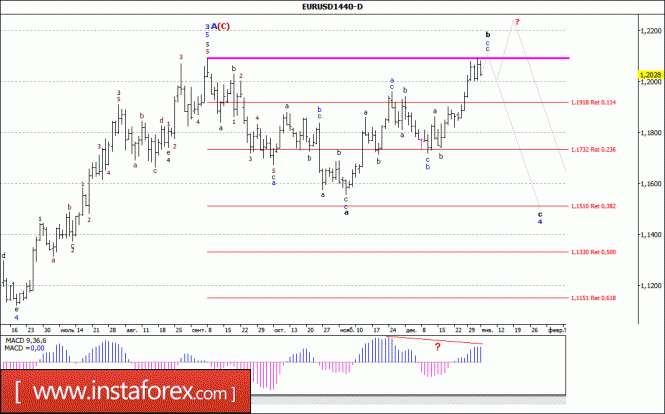
Task: Click the 1,2200 price axis label
Action: 651,31
